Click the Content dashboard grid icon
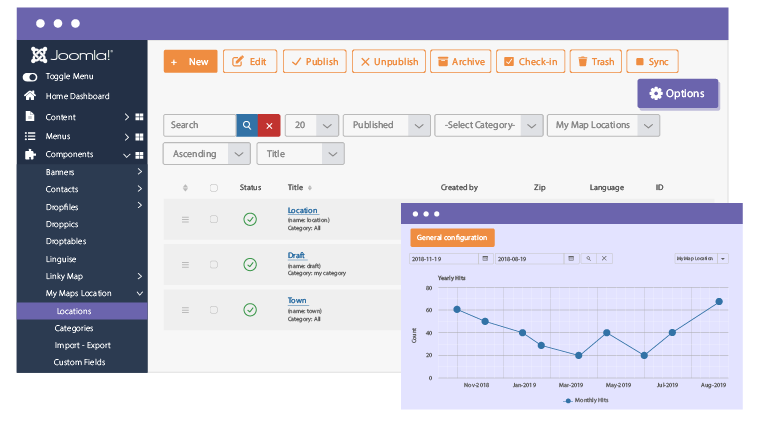Viewport: 761px width, 421px height. 140,116
